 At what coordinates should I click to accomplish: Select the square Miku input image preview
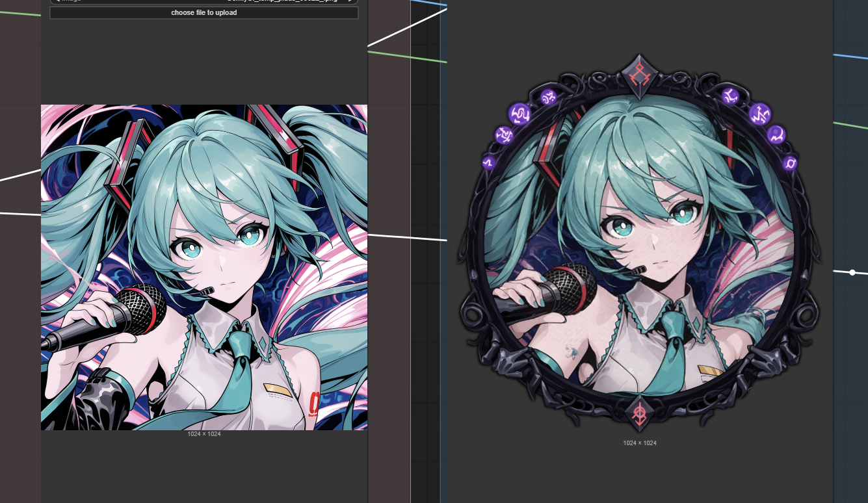tap(204, 267)
